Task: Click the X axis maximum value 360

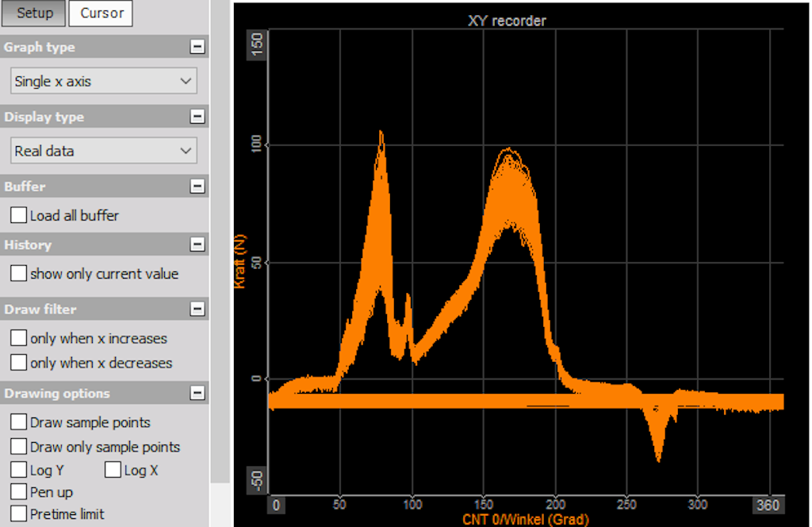Action: click(768, 506)
